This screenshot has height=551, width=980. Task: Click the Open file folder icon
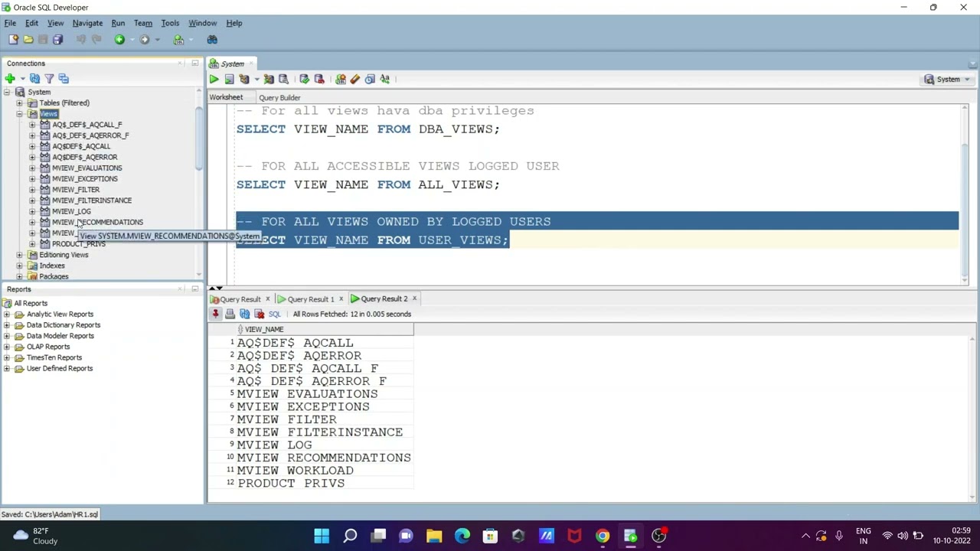coord(28,40)
